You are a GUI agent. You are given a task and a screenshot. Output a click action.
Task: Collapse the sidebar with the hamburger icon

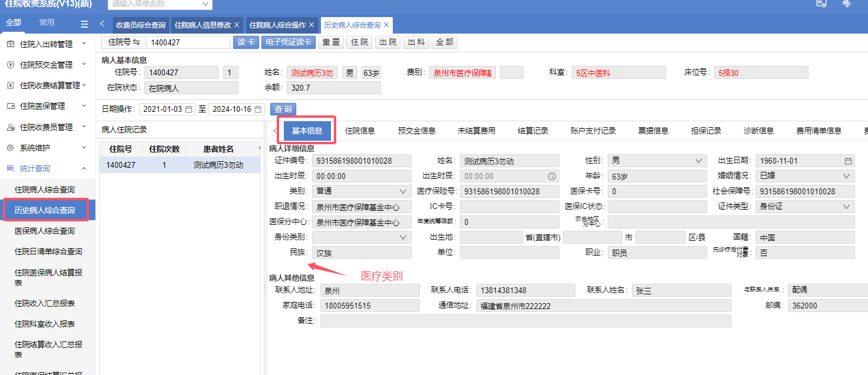click(x=84, y=24)
